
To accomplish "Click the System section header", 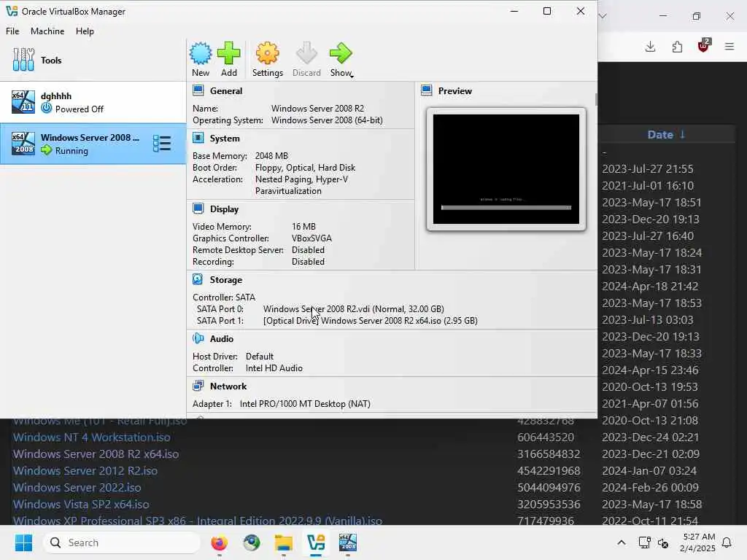I will pyautogui.click(x=225, y=139).
